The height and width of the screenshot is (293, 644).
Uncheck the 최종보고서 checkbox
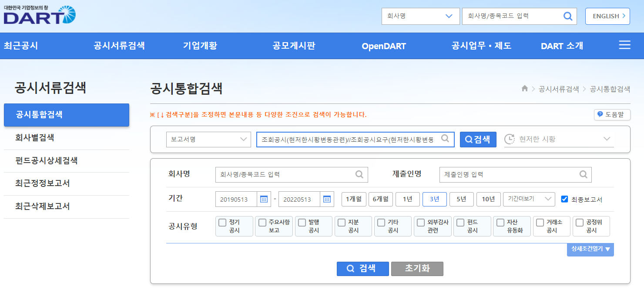tap(565, 199)
